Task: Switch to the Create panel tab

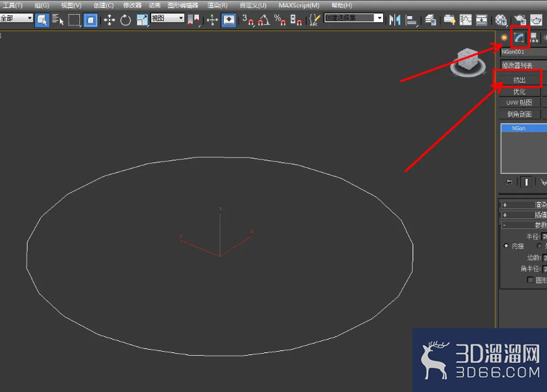Action: click(504, 38)
